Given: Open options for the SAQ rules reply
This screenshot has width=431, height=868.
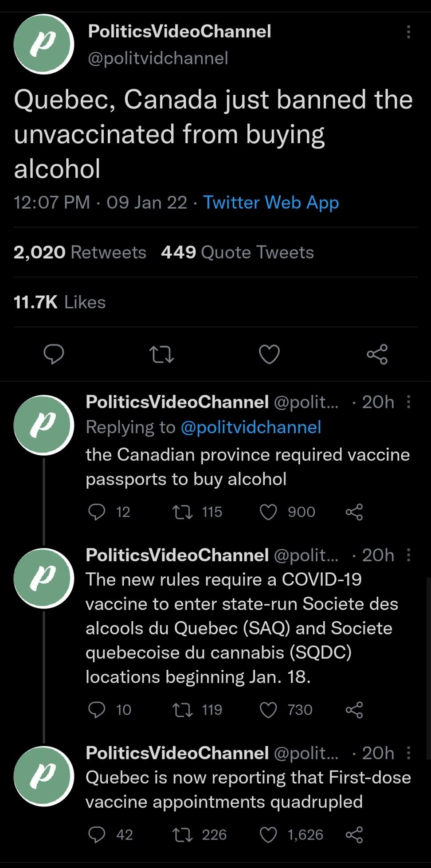Looking at the screenshot, I should [408, 555].
